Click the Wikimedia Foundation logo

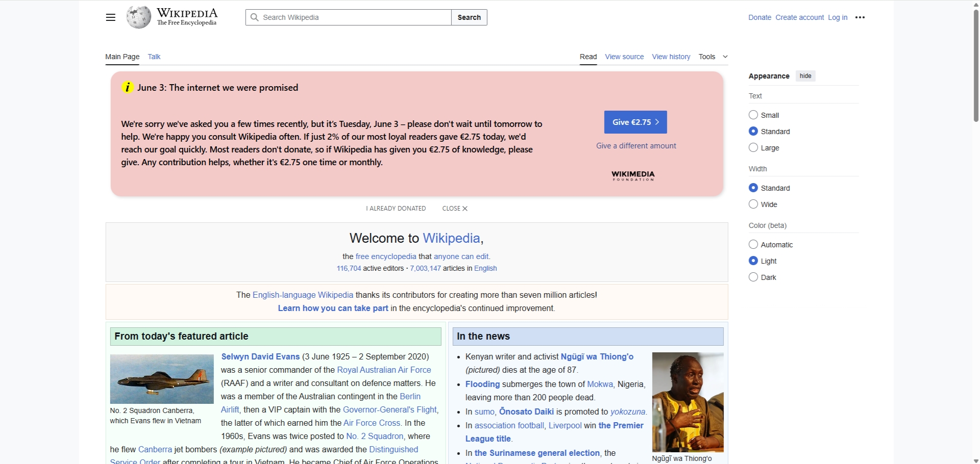point(633,175)
